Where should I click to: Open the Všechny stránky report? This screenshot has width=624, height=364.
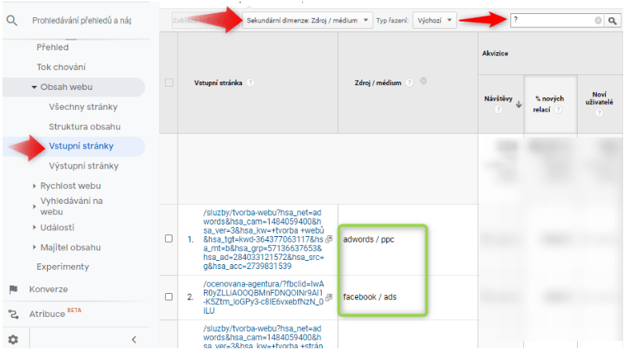tap(83, 107)
